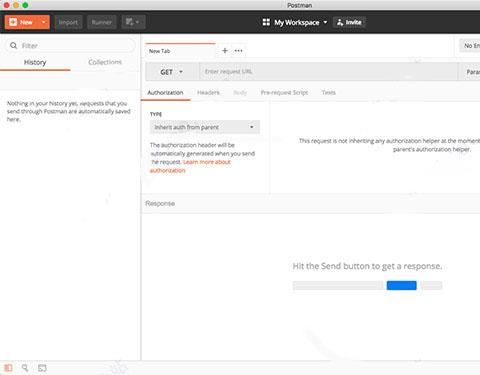480x375 pixels.
Task: Open the Pre-request Script tab
Action: (284, 93)
